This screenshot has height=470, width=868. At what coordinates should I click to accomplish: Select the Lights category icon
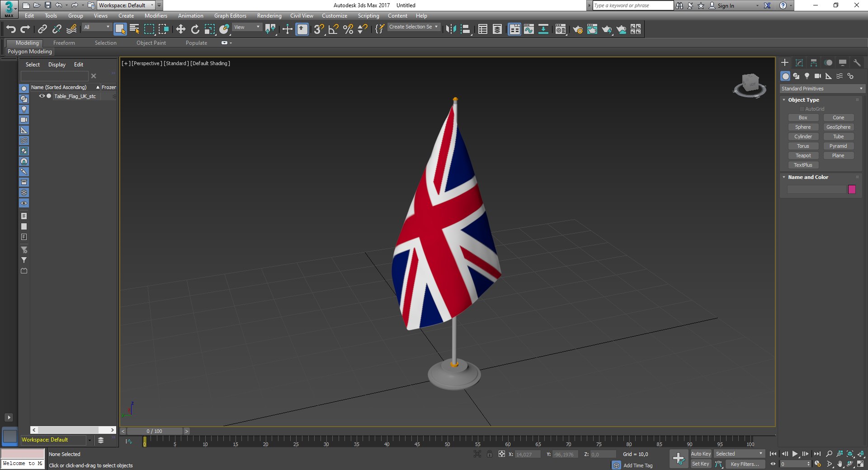(x=807, y=76)
